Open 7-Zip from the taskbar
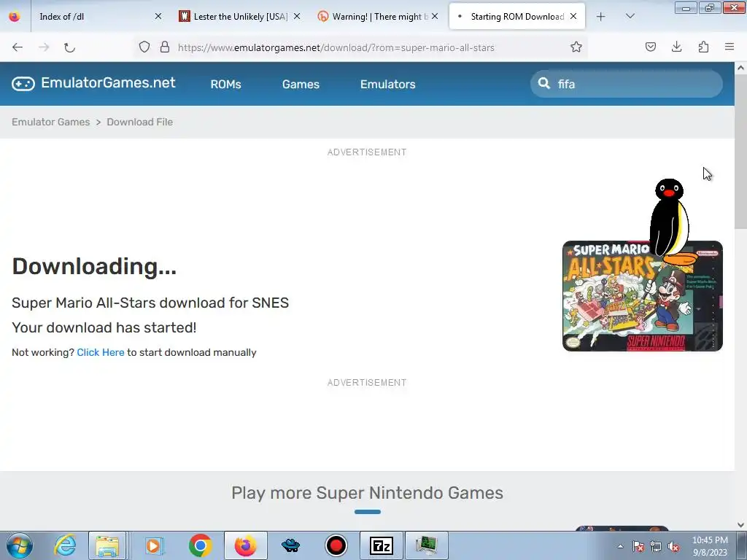This screenshot has height=560, width=747. pyautogui.click(x=381, y=545)
